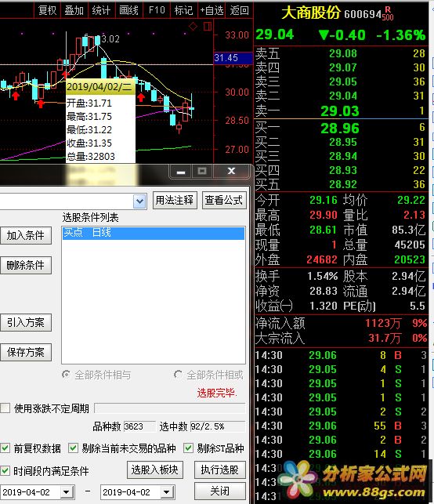Click the 大宗流入 value 31.7万
434x504 pixels.
(x=384, y=338)
